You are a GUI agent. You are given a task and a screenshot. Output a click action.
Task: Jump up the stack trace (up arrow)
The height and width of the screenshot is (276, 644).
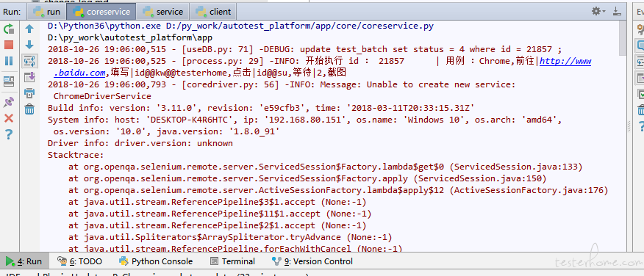tap(29, 29)
